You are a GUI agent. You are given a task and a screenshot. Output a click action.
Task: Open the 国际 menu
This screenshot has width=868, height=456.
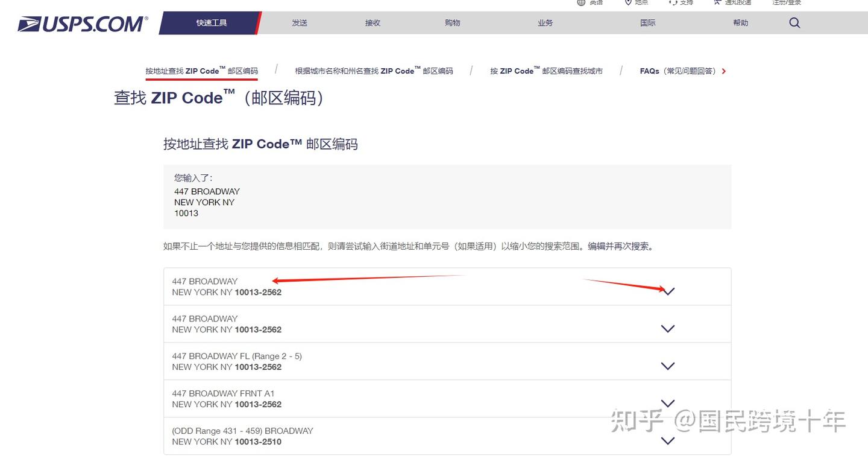pos(648,23)
